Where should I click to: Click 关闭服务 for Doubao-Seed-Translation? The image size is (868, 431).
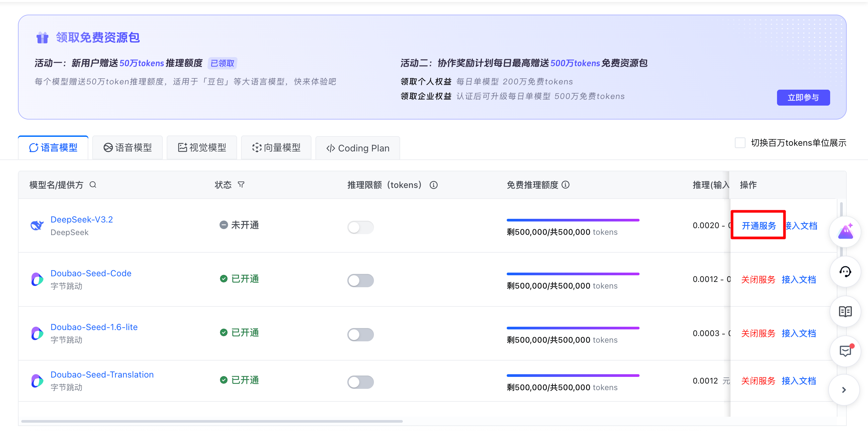(758, 381)
